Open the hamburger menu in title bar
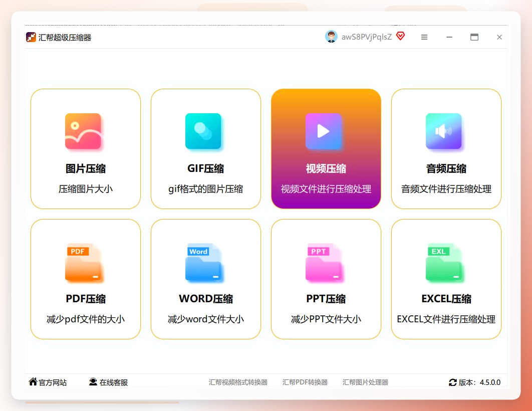 424,37
